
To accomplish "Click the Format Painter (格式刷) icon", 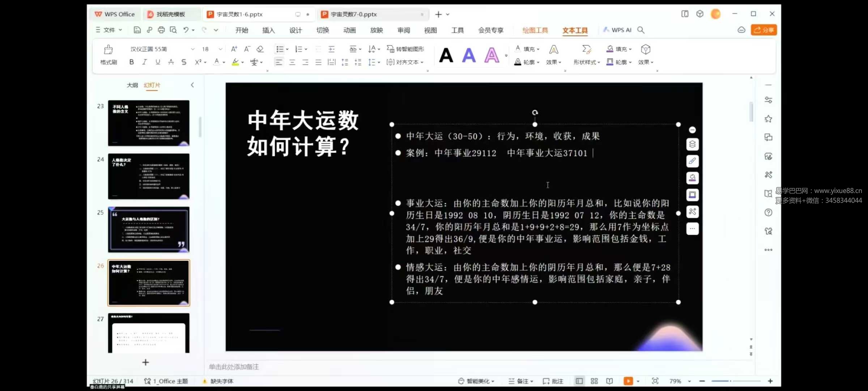I will pyautogui.click(x=109, y=50).
